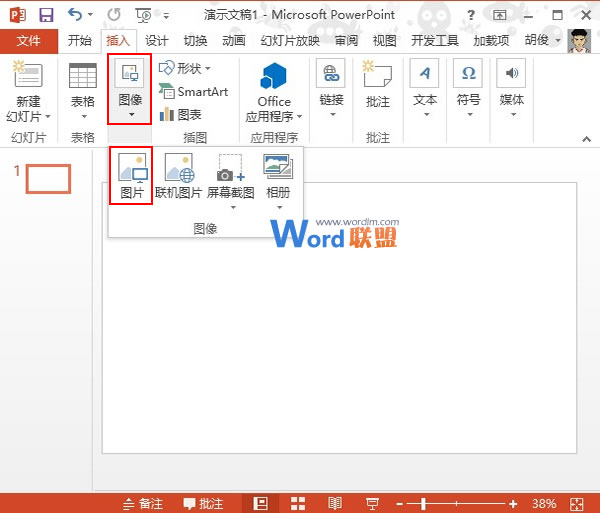
Task: Expand the 符号 symbols group
Action: tap(468, 89)
